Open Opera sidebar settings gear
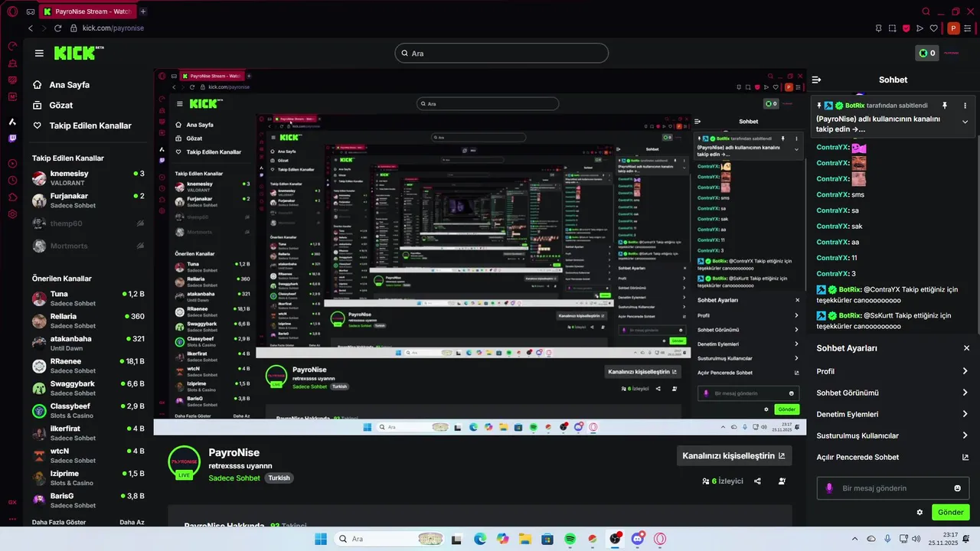The height and width of the screenshot is (551, 980). (x=12, y=214)
